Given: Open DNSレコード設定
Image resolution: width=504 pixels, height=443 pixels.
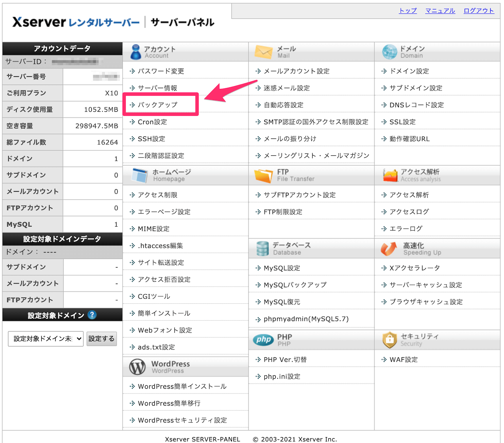Looking at the screenshot, I should pyautogui.click(x=417, y=105).
